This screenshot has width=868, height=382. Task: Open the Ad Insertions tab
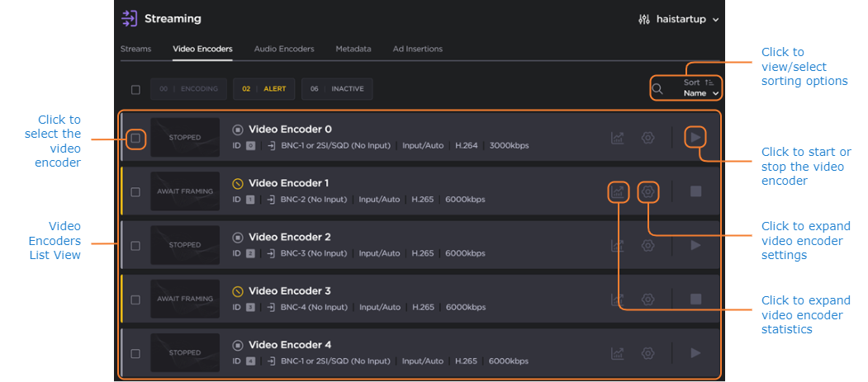[417, 50]
